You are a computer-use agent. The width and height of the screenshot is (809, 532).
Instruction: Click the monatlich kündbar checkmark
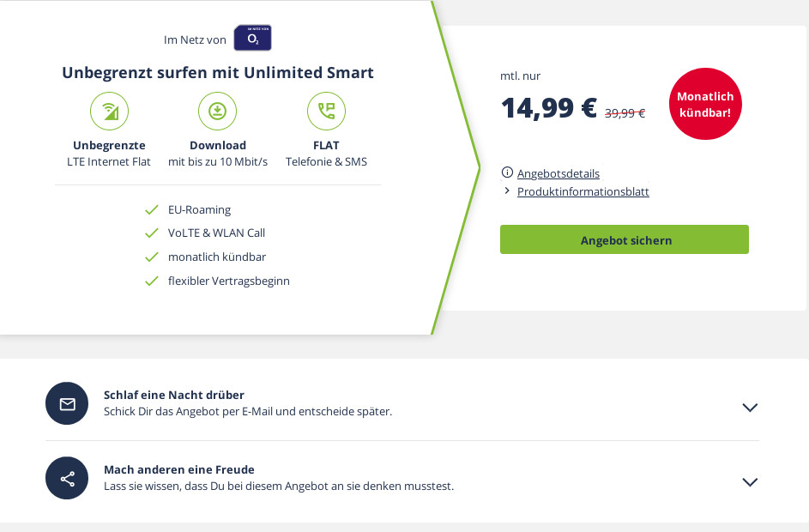coord(152,257)
